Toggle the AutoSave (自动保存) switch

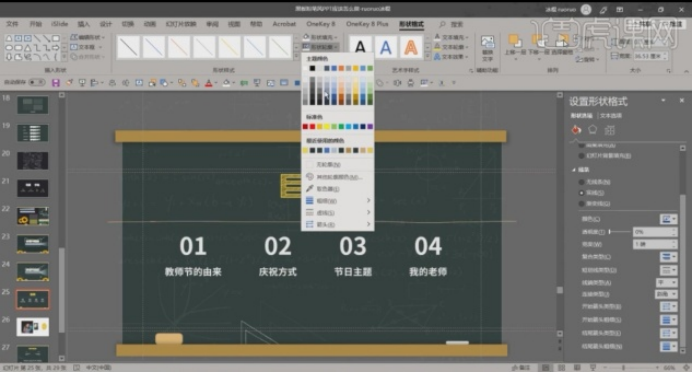(36, 82)
